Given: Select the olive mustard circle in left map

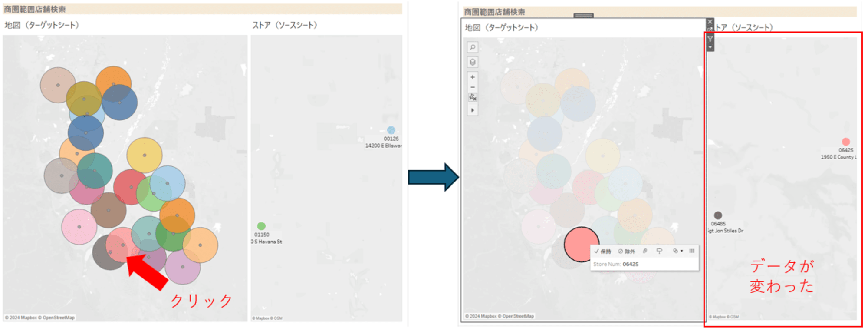Looking at the screenshot, I should coord(84,99).
